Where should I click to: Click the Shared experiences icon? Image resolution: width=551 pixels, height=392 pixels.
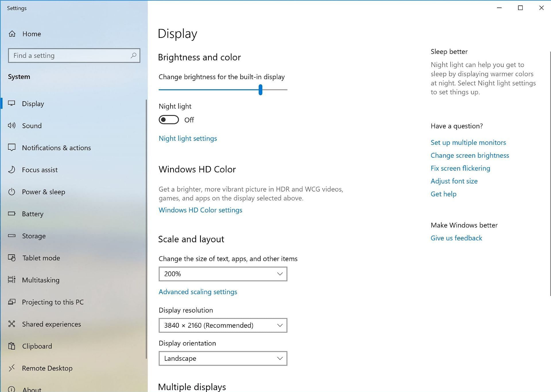pos(11,324)
